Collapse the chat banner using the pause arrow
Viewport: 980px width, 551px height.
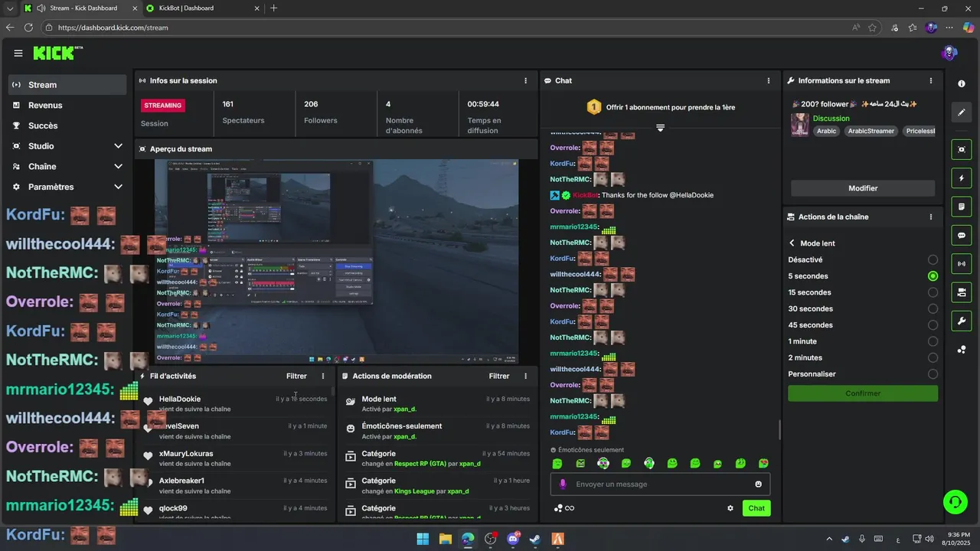point(660,128)
